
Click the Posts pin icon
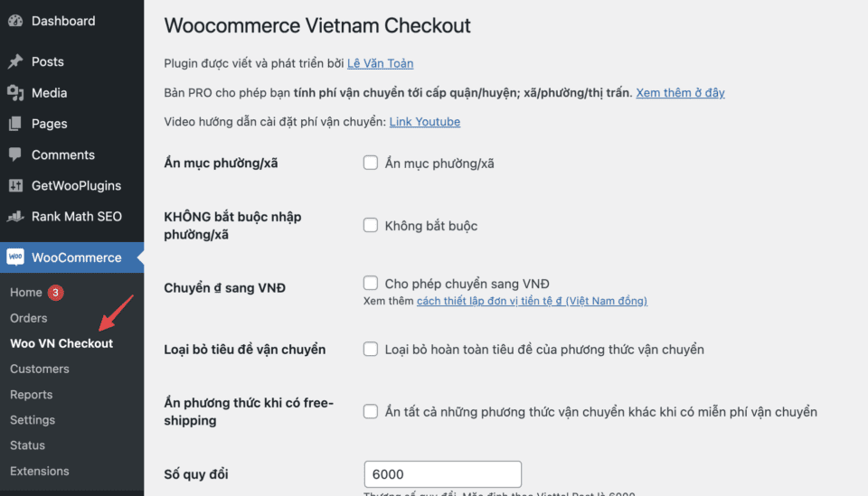click(x=15, y=61)
